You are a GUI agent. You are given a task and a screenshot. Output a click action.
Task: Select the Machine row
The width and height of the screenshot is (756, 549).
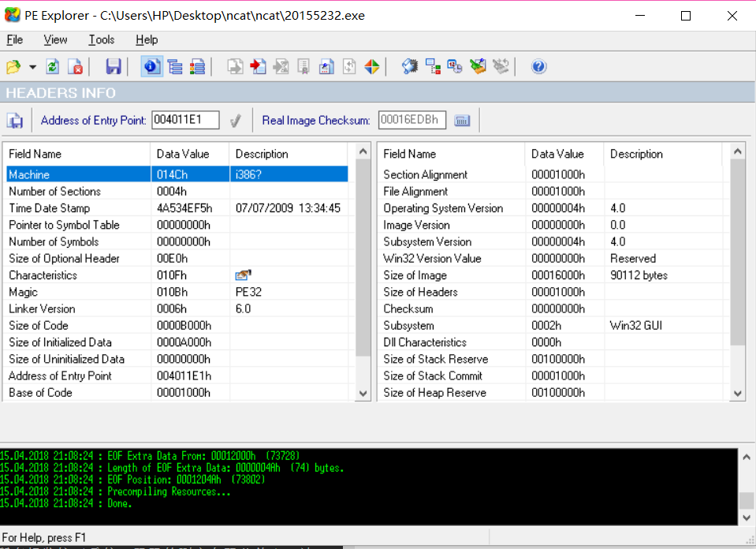[177, 174]
